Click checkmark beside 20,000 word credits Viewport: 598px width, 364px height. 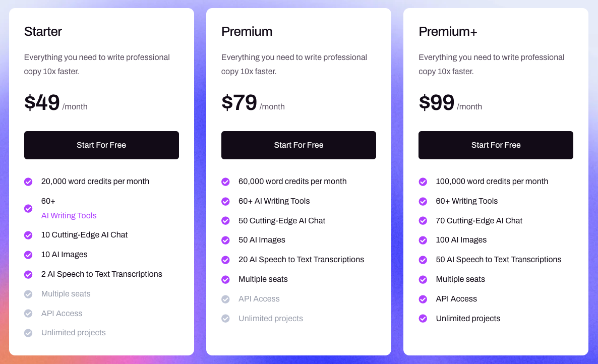click(x=29, y=181)
